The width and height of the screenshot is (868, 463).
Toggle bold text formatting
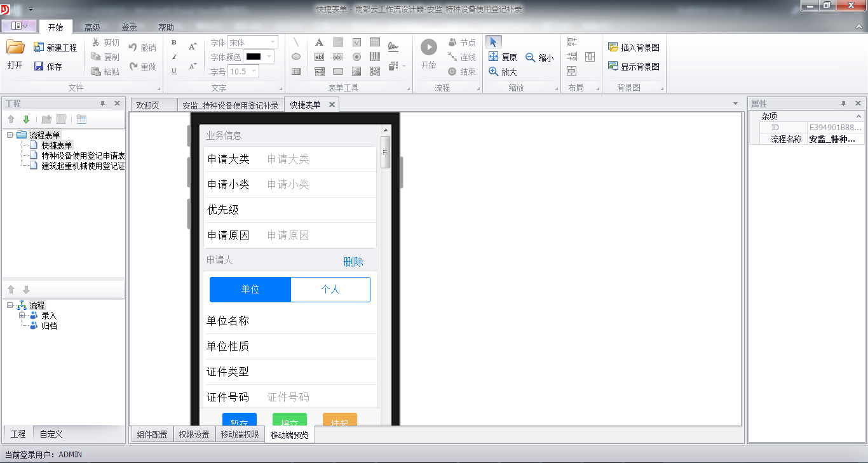174,43
